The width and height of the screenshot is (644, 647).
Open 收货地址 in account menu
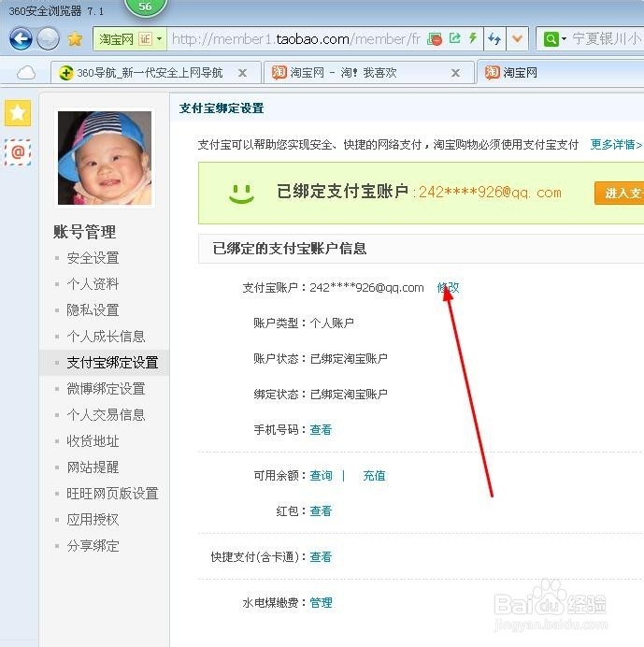(93, 441)
